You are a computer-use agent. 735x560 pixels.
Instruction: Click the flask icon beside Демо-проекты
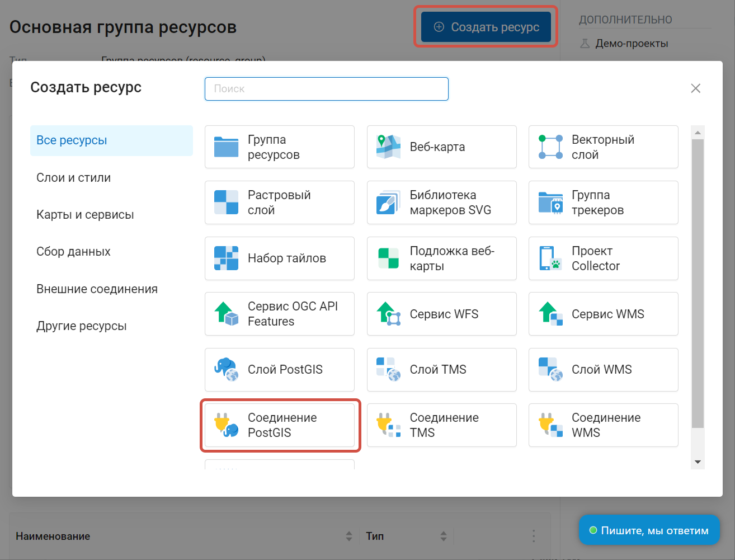coord(585,43)
